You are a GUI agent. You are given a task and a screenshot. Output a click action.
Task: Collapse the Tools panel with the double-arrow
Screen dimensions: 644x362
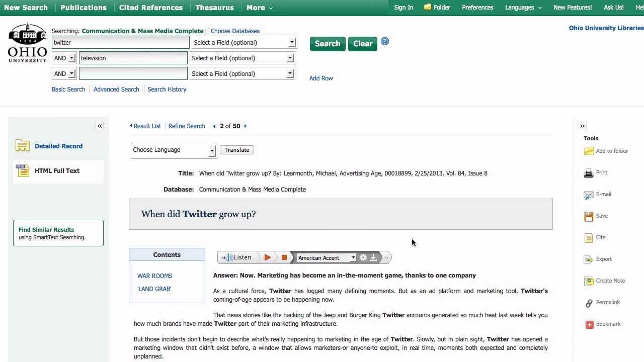pos(582,126)
